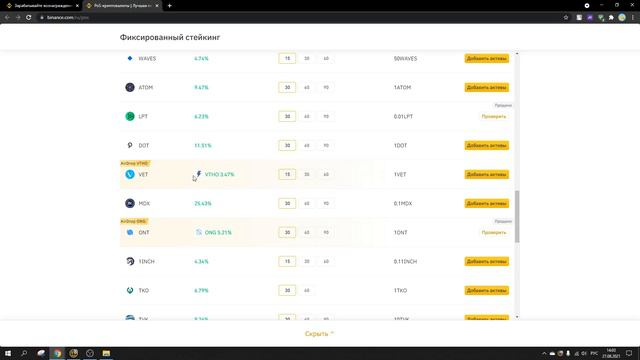Click the DOT coin icon
640x360 pixels.
tap(130, 145)
